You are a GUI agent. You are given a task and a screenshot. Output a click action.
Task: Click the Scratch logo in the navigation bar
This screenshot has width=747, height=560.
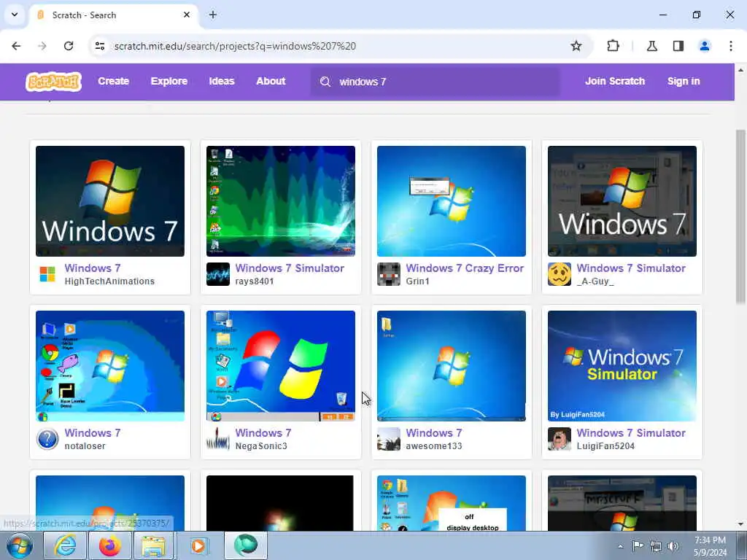pos(53,82)
